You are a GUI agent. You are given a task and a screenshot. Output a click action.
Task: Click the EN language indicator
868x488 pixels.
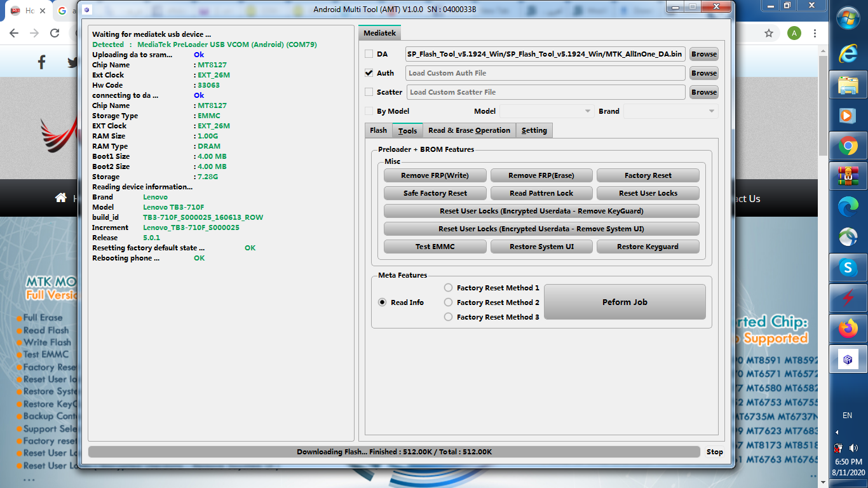(x=847, y=416)
